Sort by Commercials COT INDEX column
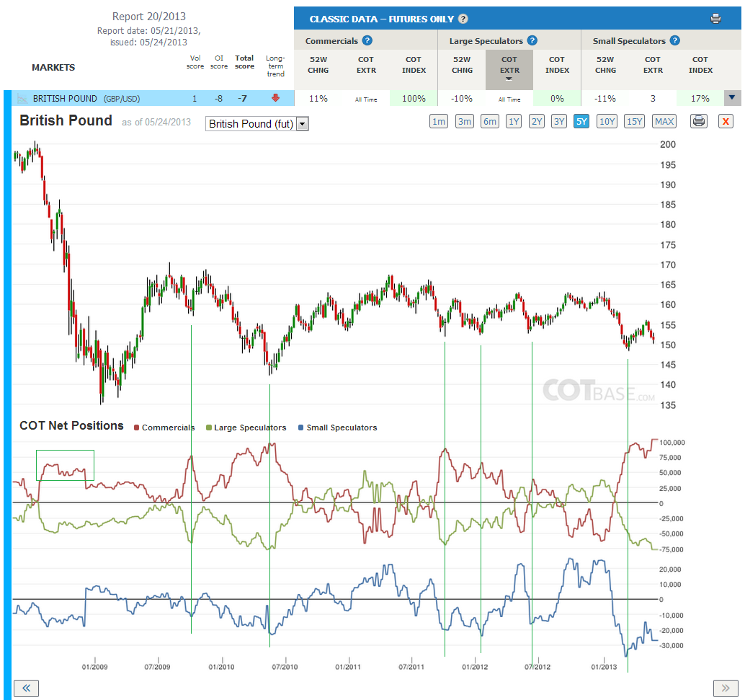The height and width of the screenshot is (700, 745). click(414, 65)
